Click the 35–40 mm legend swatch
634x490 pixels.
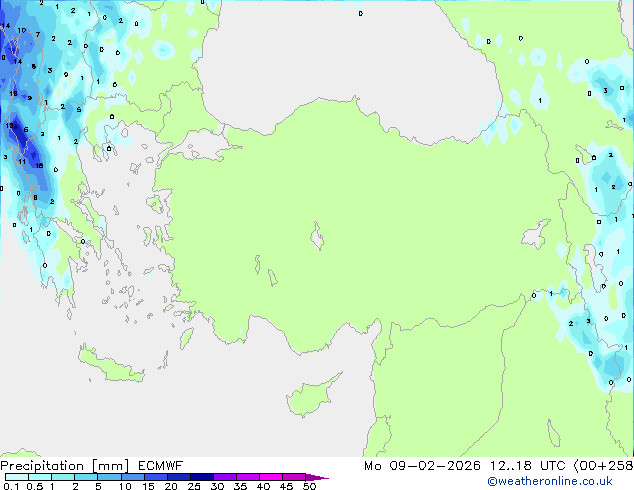coord(247,477)
